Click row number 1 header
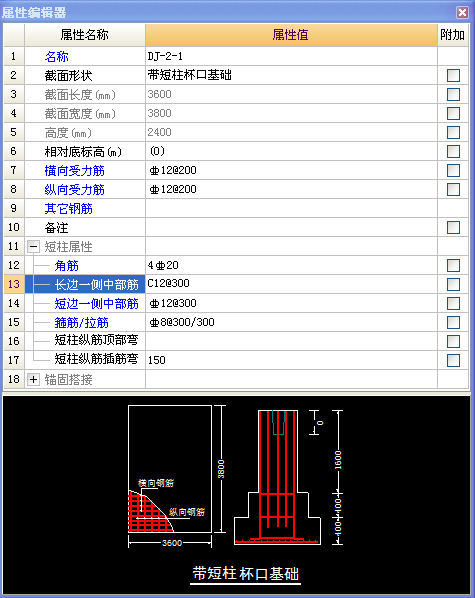Image resolution: width=475 pixels, height=598 pixels. pos(14,56)
